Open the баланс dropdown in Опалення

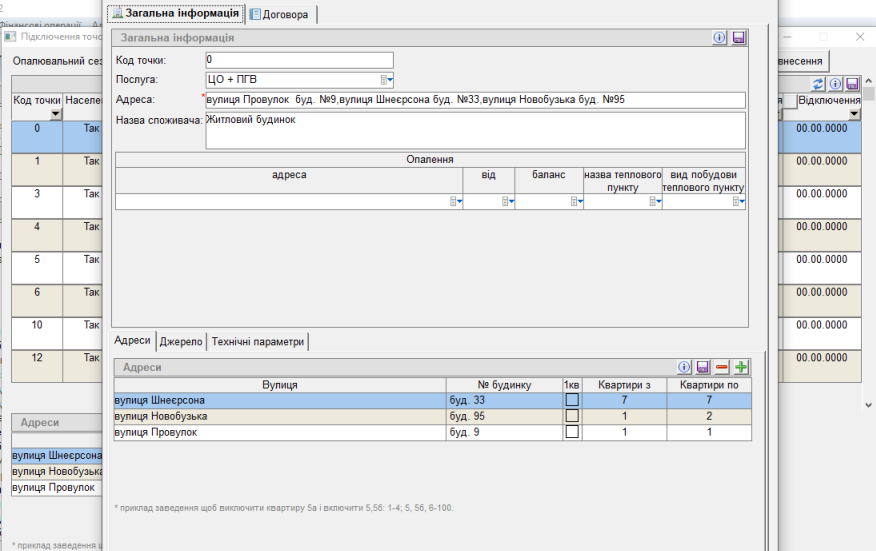[x=576, y=202]
